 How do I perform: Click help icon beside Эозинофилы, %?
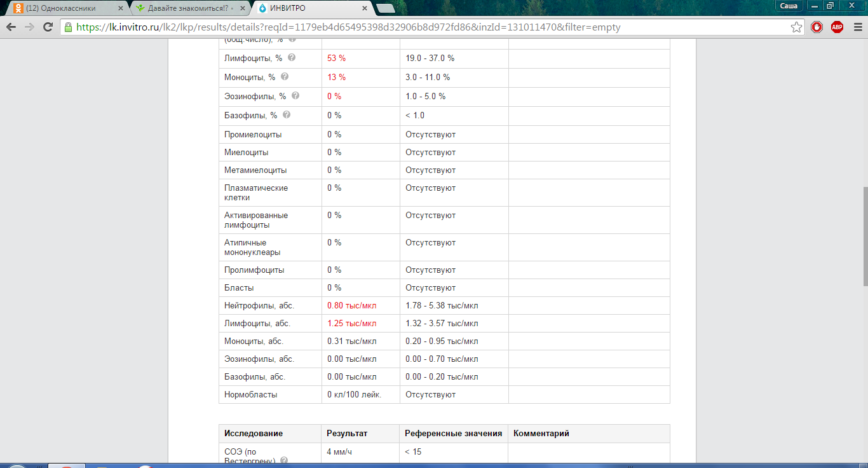(x=295, y=96)
